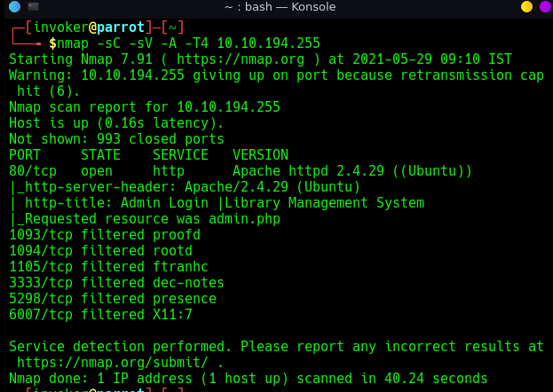Click the 'ftranhc' service name

pos(180,266)
